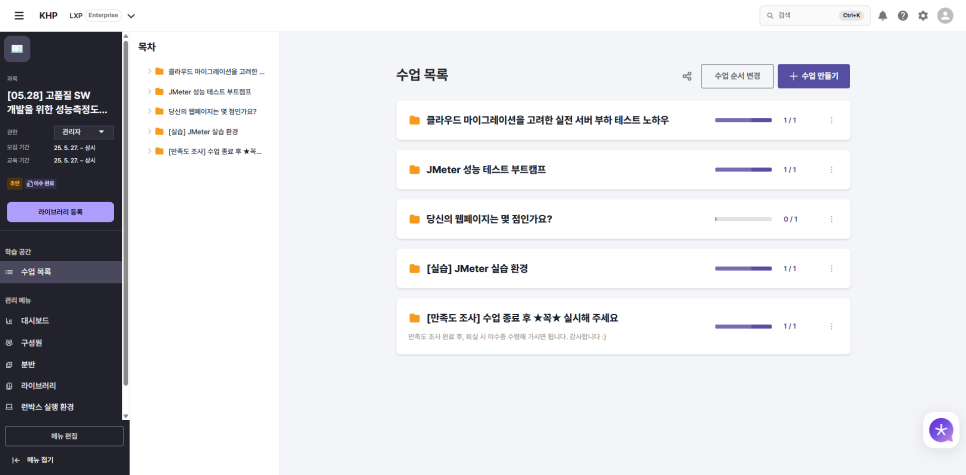Viewport: 966px width, 475px height.
Task: Click the 수업 순서 변경 button
Action: 737,76
